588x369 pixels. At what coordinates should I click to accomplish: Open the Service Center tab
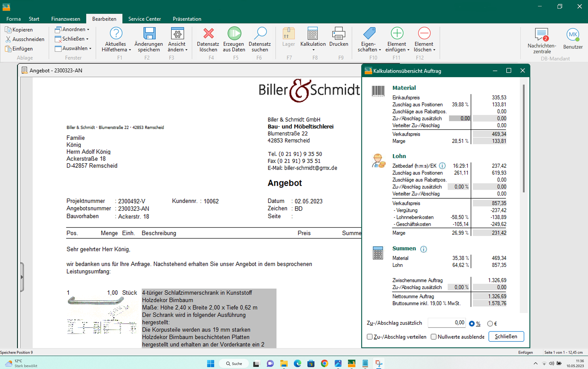point(145,19)
